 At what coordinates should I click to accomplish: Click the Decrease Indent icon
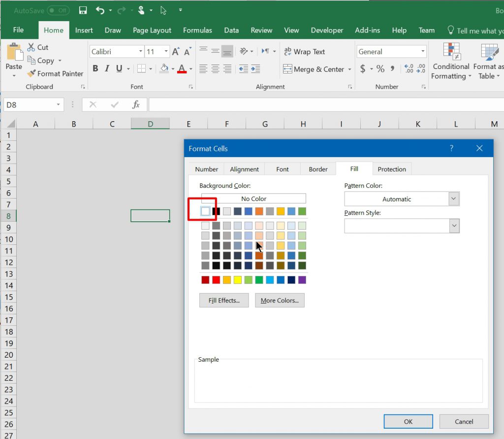click(x=244, y=68)
